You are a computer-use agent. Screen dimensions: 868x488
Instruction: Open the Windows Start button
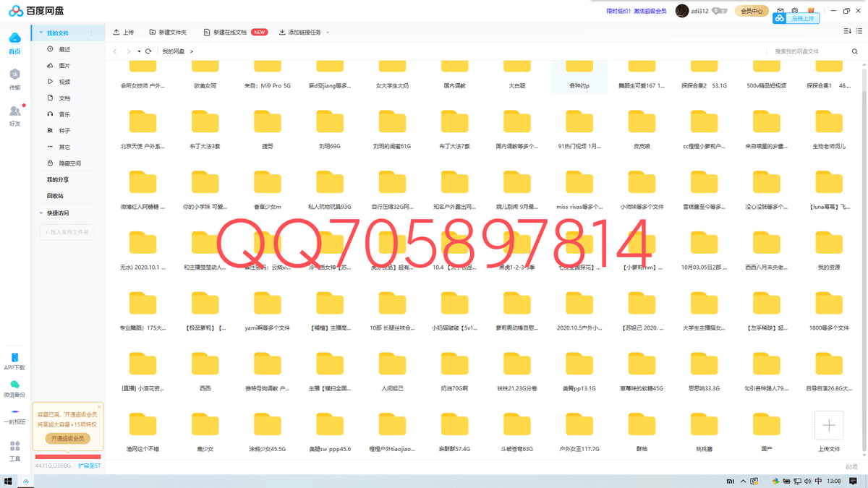coord(8,481)
